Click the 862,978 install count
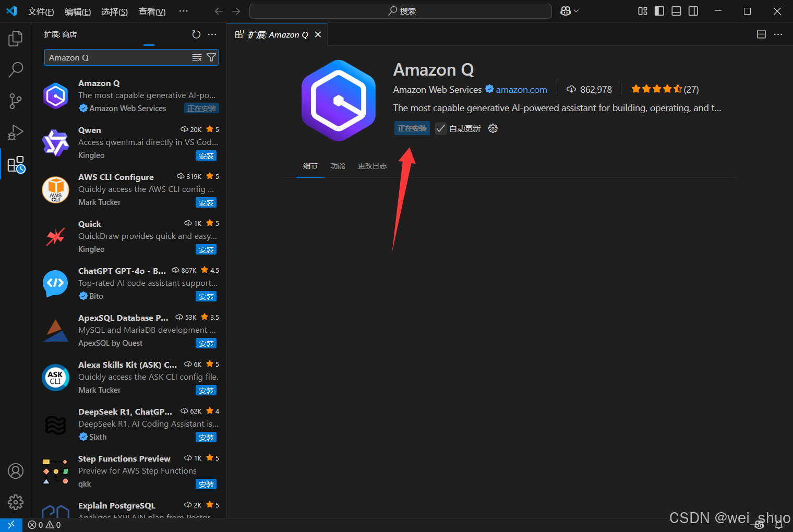This screenshot has height=532, width=793. click(590, 90)
